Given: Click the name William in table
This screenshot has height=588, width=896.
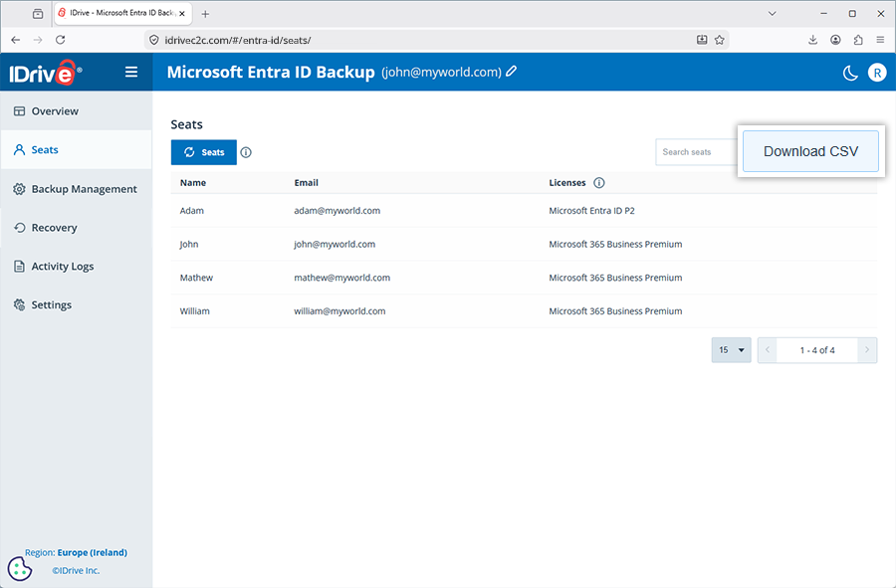Looking at the screenshot, I should pos(195,311).
